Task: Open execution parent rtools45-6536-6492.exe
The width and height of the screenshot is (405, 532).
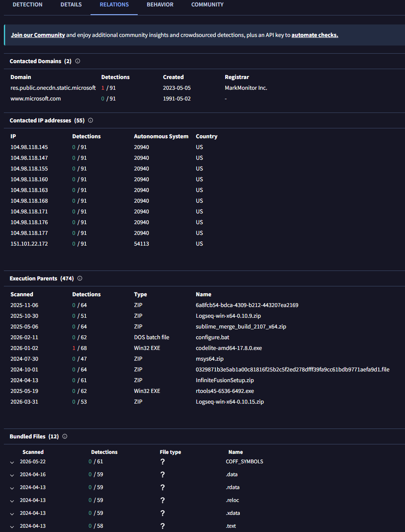Action: [x=225, y=391]
